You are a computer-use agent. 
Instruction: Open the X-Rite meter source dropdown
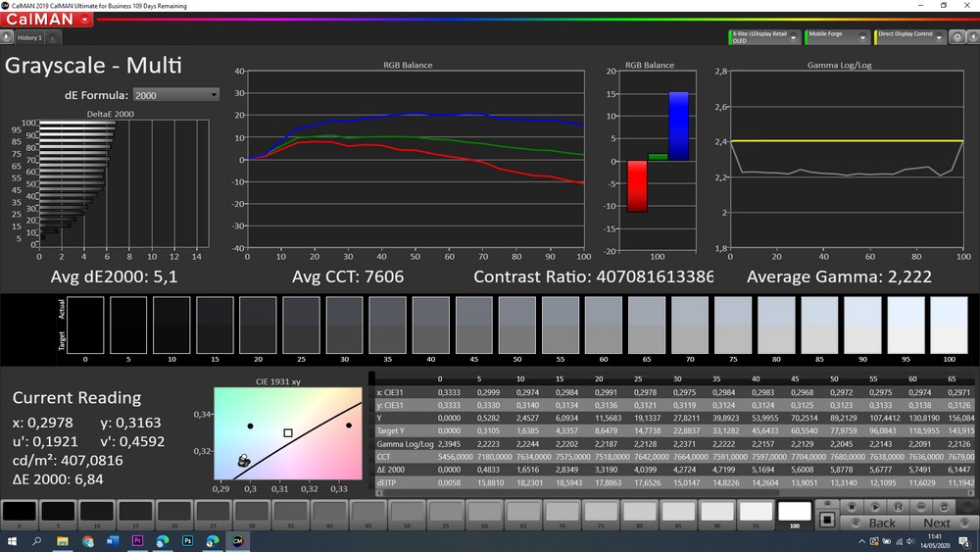[x=794, y=37]
